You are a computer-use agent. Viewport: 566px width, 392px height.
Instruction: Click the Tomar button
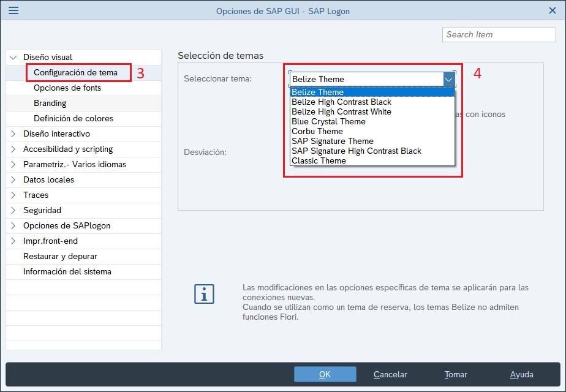(x=456, y=374)
